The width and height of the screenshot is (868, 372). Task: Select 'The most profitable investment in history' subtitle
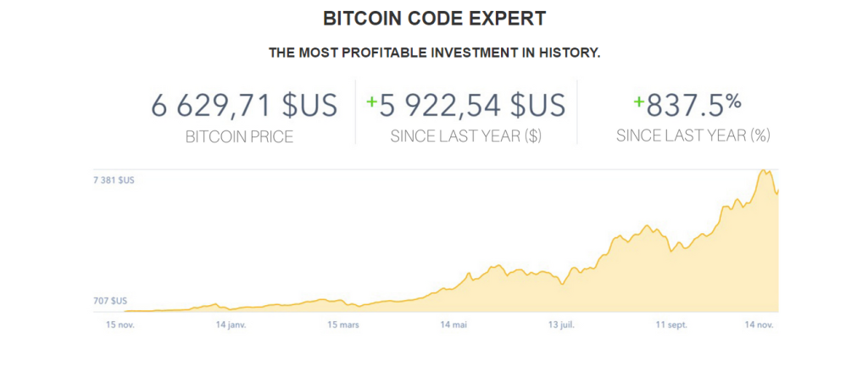tap(435, 53)
